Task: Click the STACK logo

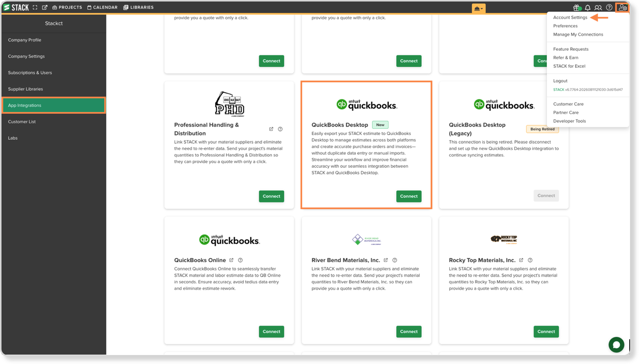Action: pos(16,7)
